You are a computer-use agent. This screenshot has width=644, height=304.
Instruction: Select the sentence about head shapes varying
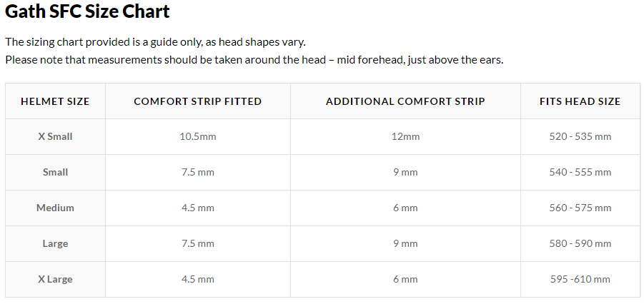(155, 42)
